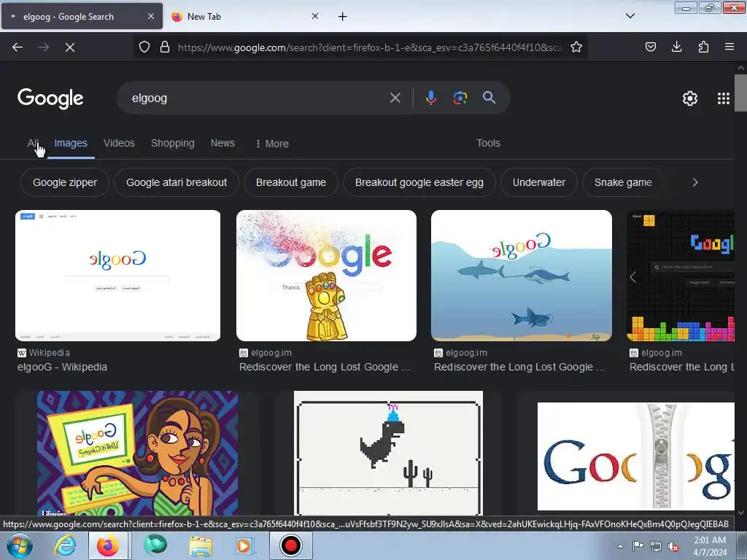Open a new browser tab
The height and width of the screenshot is (560, 747).
pos(343,17)
